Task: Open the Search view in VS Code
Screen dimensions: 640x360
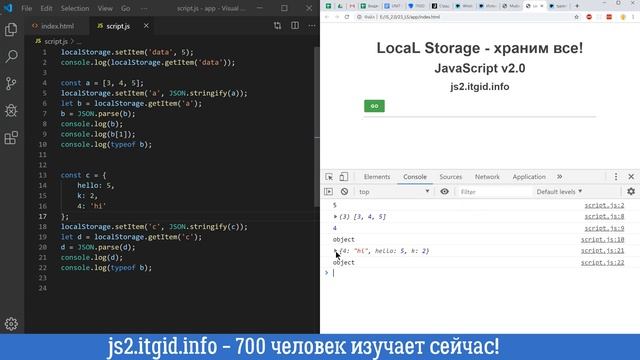Action: click(11, 56)
